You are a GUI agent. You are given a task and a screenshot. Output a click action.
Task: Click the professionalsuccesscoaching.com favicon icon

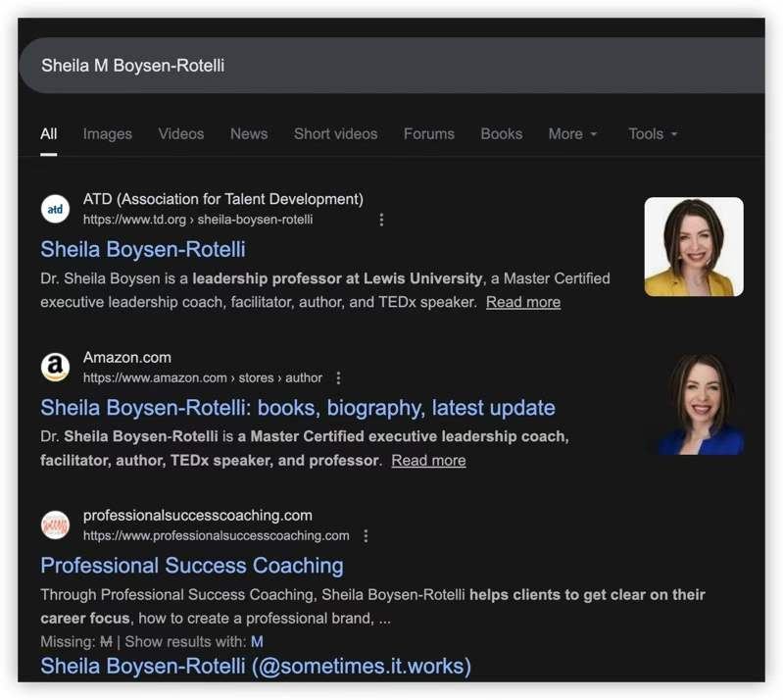pyautogui.click(x=56, y=525)
